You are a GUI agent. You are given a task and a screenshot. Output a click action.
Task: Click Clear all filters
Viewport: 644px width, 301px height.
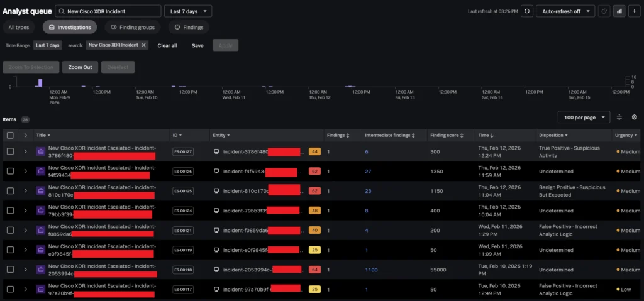(x=167, y=45)
